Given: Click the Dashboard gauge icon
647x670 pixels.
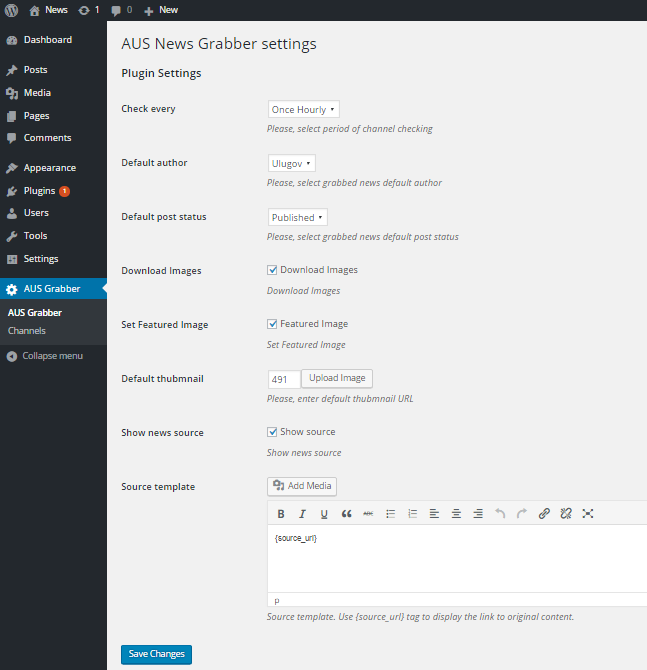Looking at the screenshot, I should pyautogui.click(x=12, y=41).
